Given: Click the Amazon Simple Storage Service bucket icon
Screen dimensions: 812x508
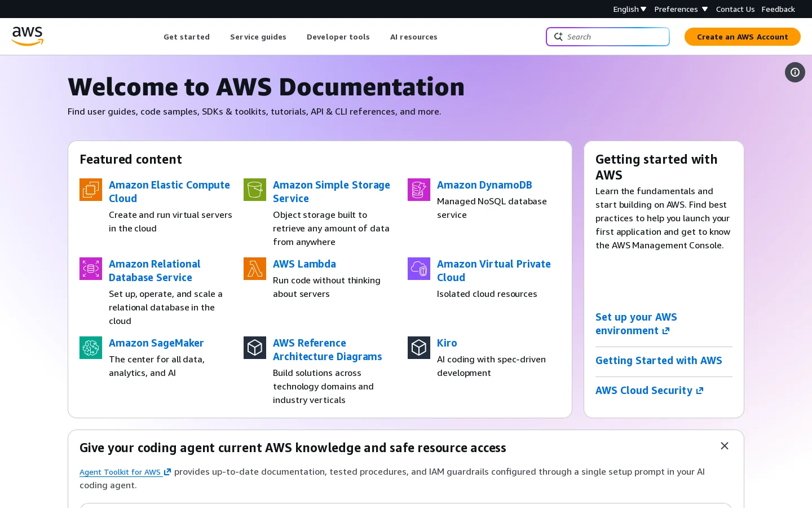Looking at the screenshot, I should point(255,190).
